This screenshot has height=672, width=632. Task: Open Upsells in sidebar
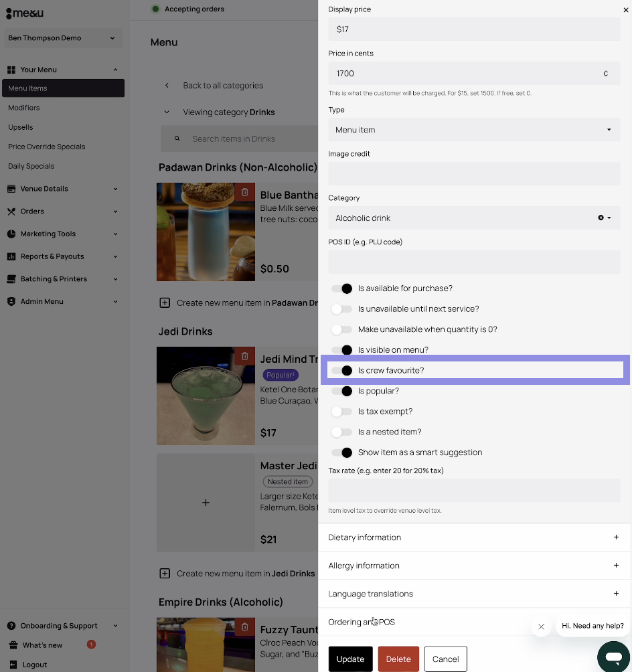pos(21,127)
